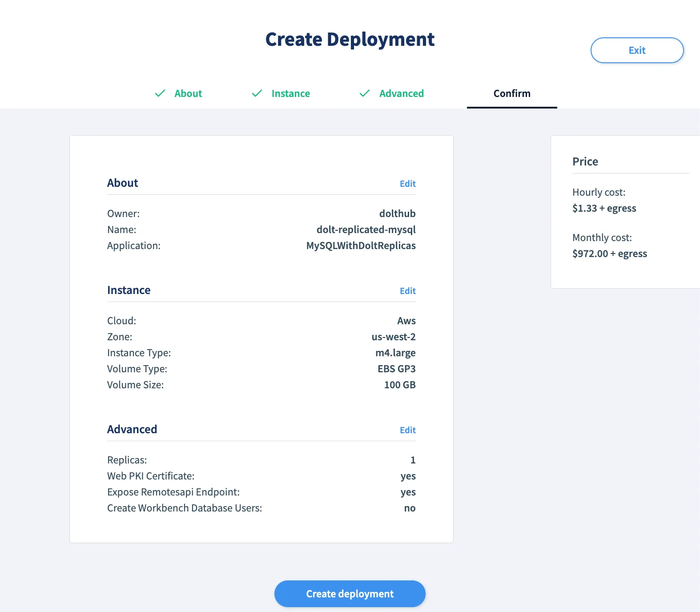Select the Confirm step tab
Viewport: 700px width, 612px height.
511,93
